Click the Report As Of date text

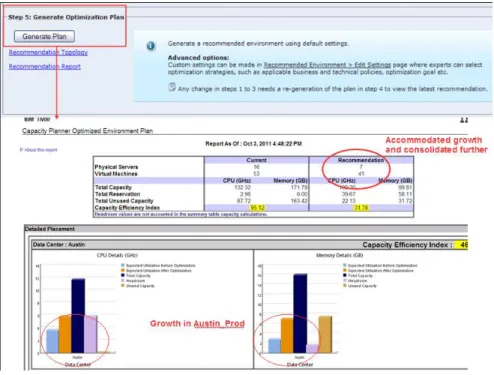(x=253, y=144)
